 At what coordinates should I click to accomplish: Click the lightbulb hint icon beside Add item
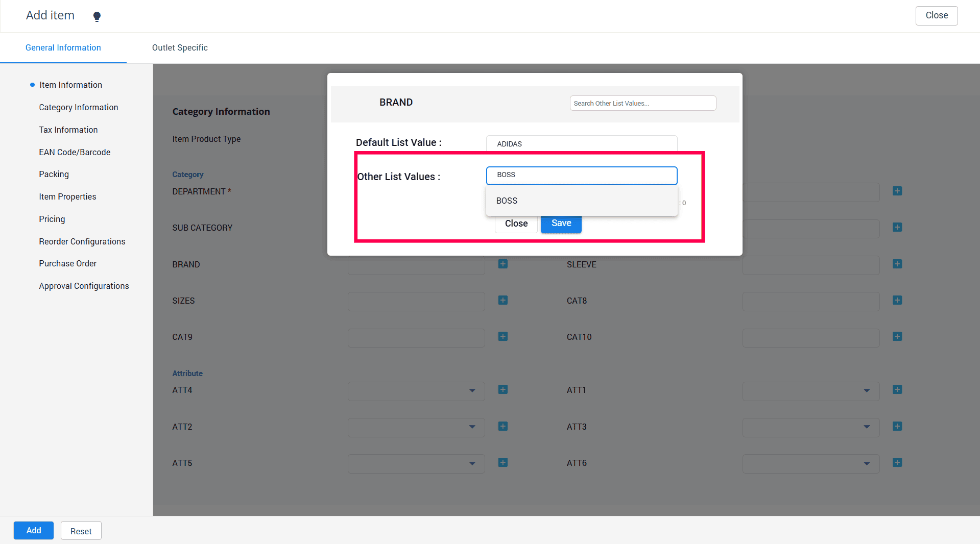pyautogui.click(x=97, y=16)
